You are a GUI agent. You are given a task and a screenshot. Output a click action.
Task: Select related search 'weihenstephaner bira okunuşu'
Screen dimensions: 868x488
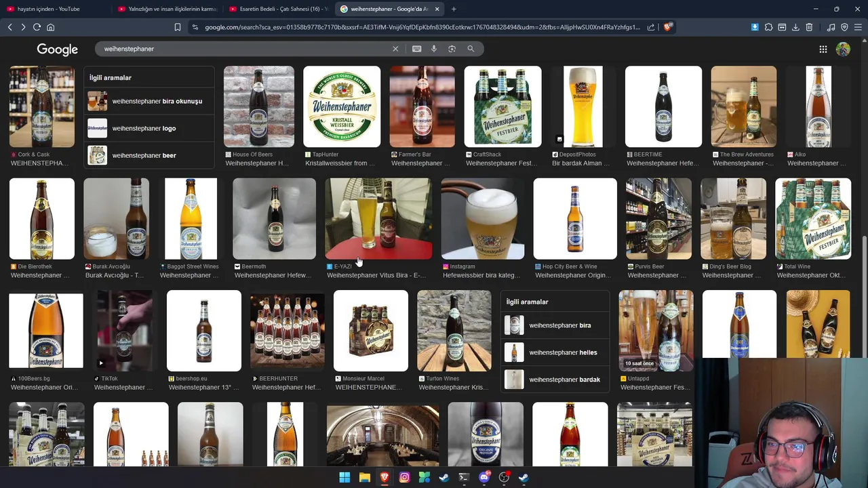click(149, 101)
